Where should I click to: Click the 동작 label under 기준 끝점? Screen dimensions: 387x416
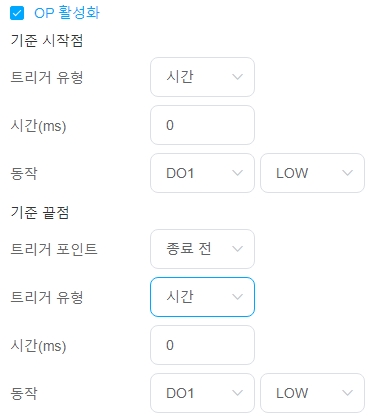(24, 393)
